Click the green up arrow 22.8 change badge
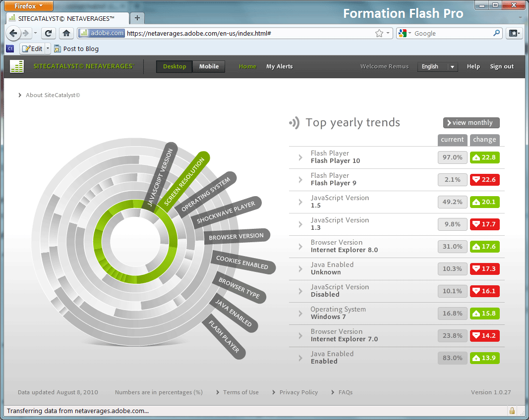This screenshot has width=529, height=420. pos(484,157)
